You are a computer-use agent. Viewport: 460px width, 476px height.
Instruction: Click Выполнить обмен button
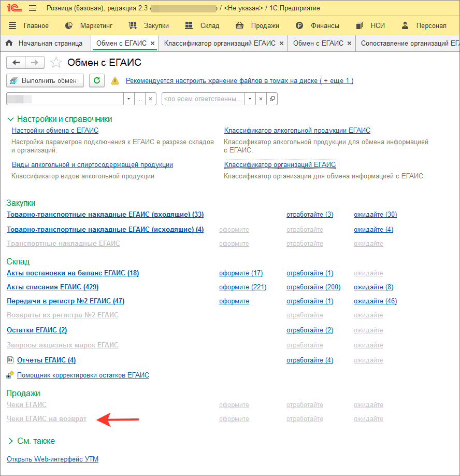pos(45,81)
